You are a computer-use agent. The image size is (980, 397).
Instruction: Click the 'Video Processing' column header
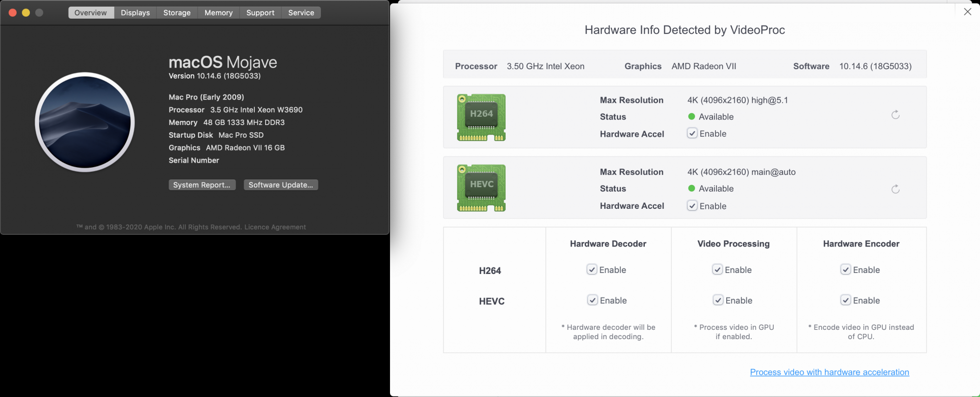click(x=734, y=244)
